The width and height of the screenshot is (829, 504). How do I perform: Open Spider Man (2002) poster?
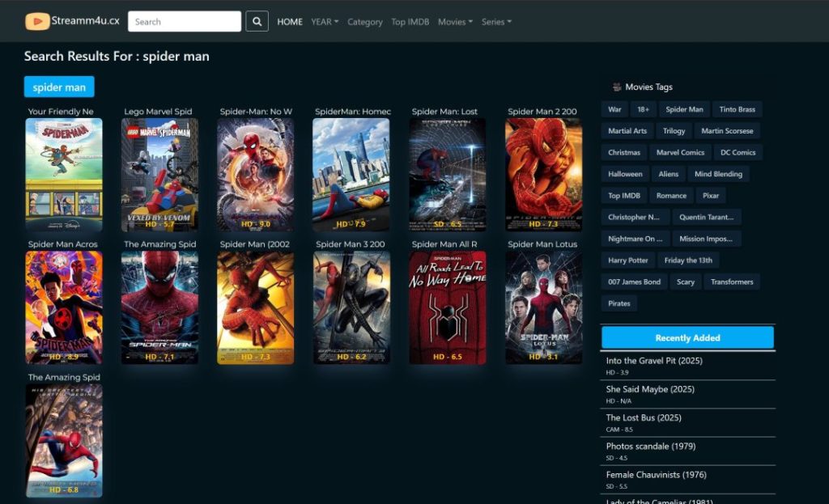pyautogui.click(x=255, y=307)
